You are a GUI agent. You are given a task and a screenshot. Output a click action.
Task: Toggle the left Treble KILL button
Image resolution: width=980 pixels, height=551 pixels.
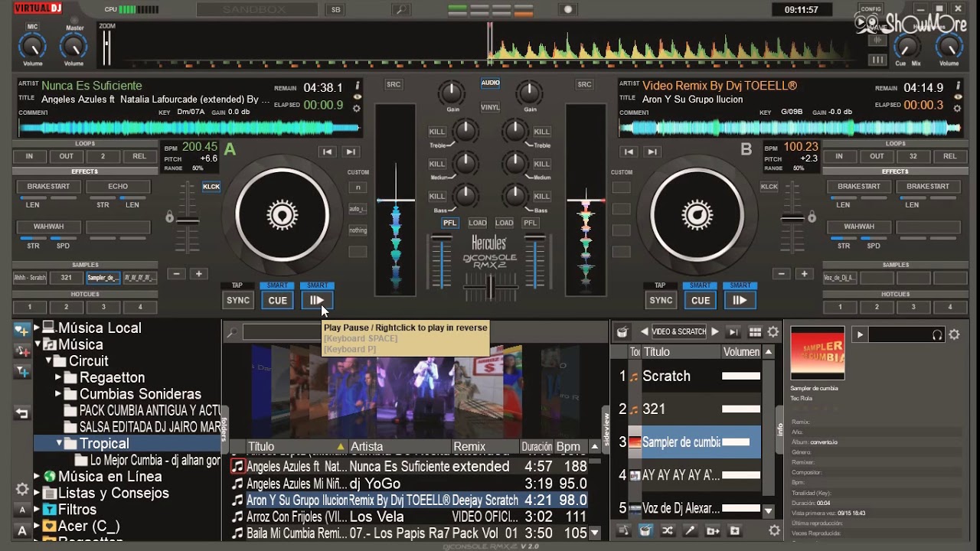click(x=436, y=132)
